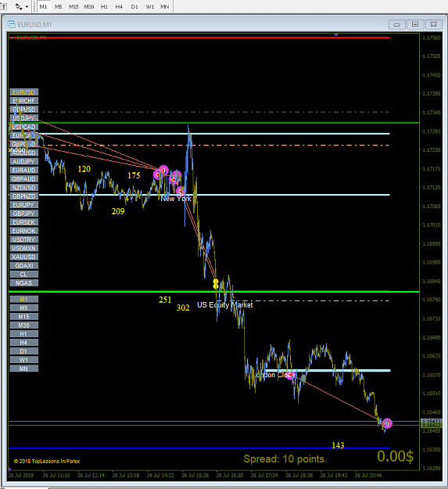Switch to M30 in the chart's timeframe panel
Image resolution: width=448 pixels, height=489 pixels.
point(24,325)
